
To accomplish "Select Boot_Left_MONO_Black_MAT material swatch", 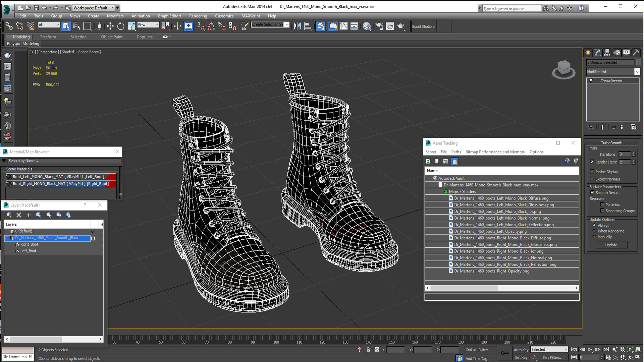I will tap(9, 177).
